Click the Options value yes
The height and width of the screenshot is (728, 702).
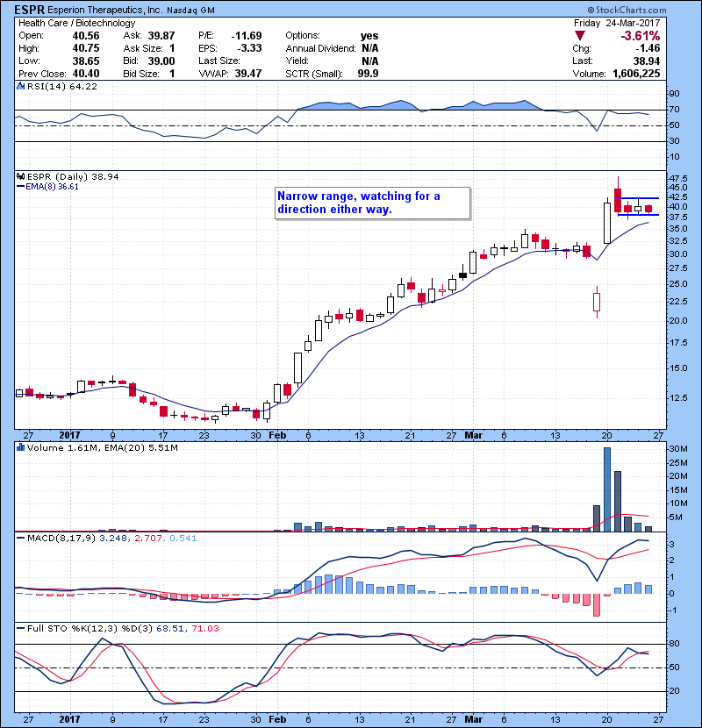pos(369,36)
